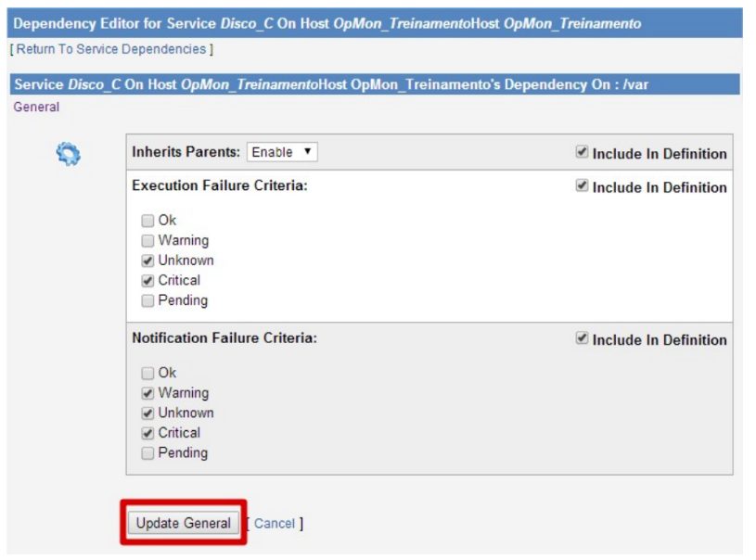The image size is (756, 560).
Task: Open the Inherits Parents dropdown
Action: 283,152
